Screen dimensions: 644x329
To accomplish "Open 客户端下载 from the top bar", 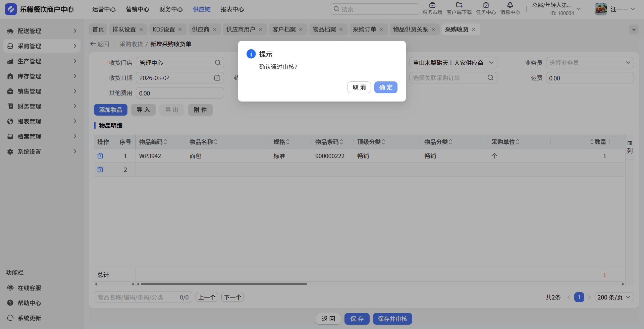I will pos(459,5).
